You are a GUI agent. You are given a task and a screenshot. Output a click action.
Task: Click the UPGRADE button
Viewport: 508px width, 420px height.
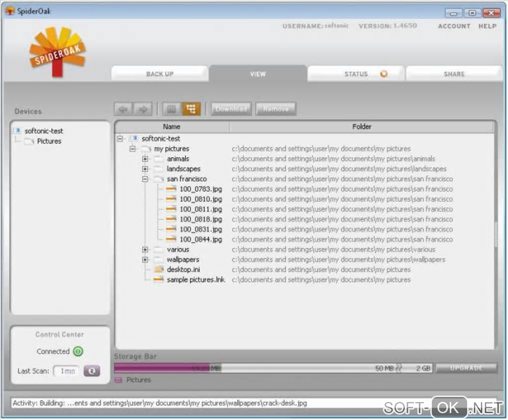(x=466, y=368)
